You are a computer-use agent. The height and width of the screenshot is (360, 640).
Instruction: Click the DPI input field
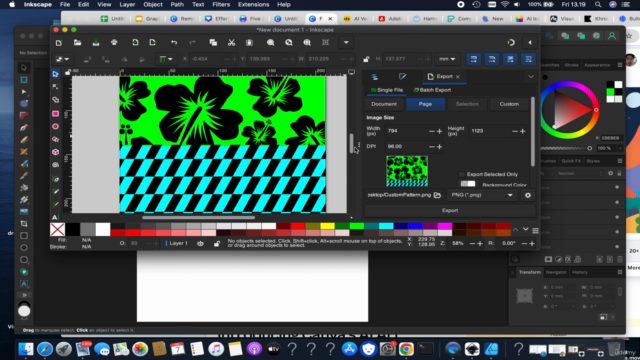407,147
